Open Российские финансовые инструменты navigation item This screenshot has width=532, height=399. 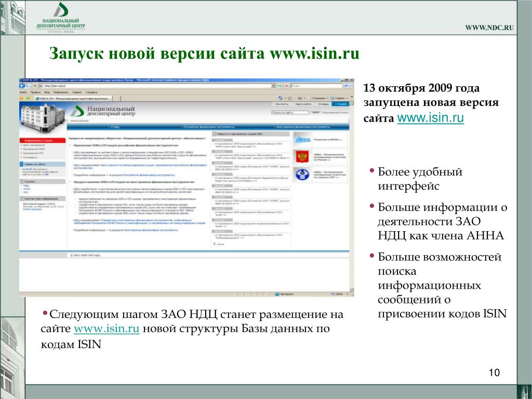point(209,127)
